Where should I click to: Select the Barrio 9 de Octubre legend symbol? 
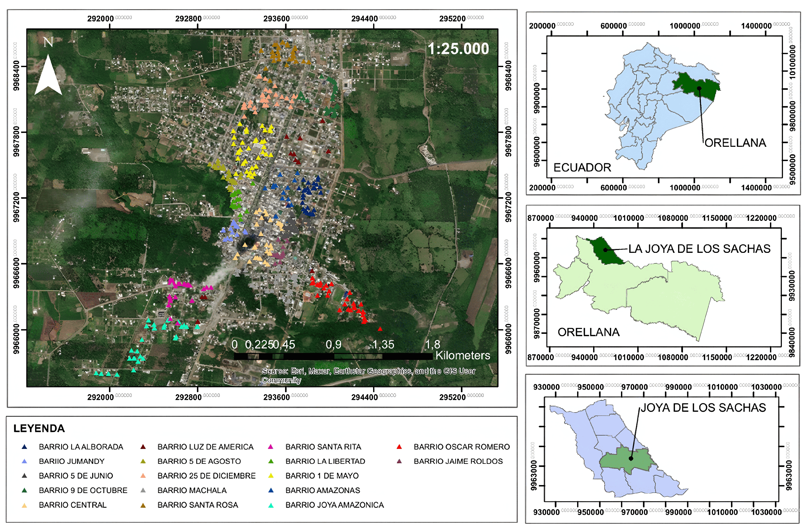click(24, 490)
